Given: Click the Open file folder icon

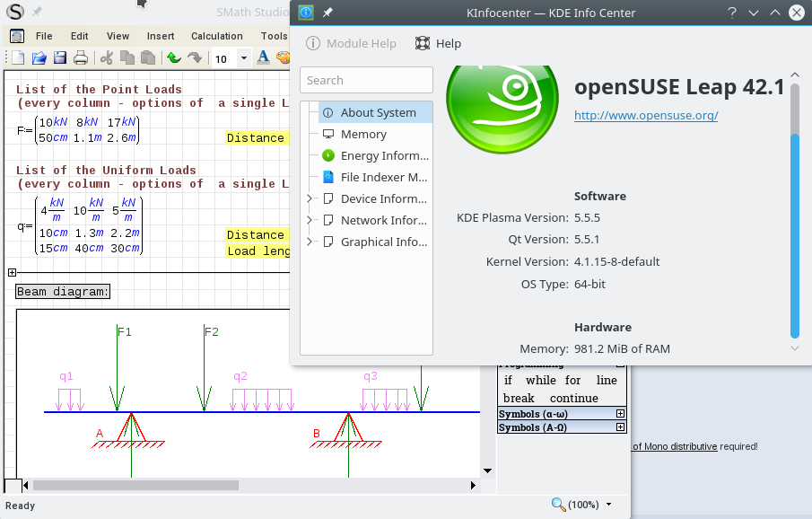Looking at the screenshot, I should click(39, 58).
